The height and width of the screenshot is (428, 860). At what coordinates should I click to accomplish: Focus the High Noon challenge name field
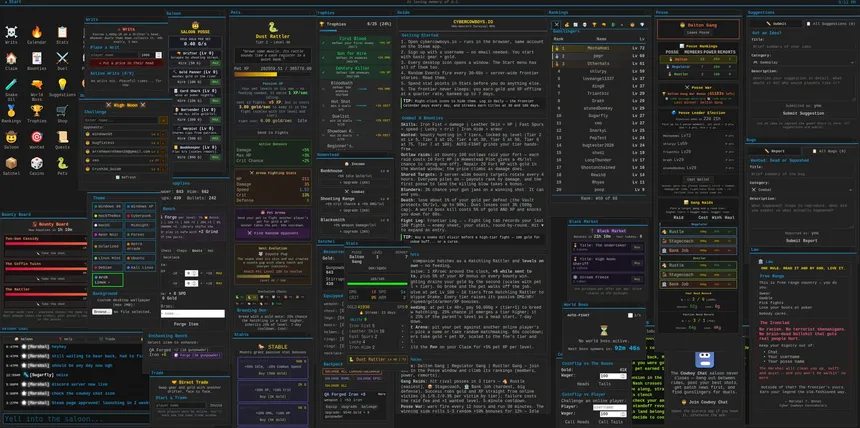tap(122, 120)
